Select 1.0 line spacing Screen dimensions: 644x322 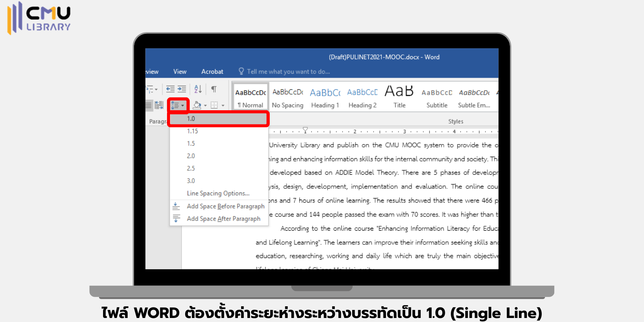191,119
